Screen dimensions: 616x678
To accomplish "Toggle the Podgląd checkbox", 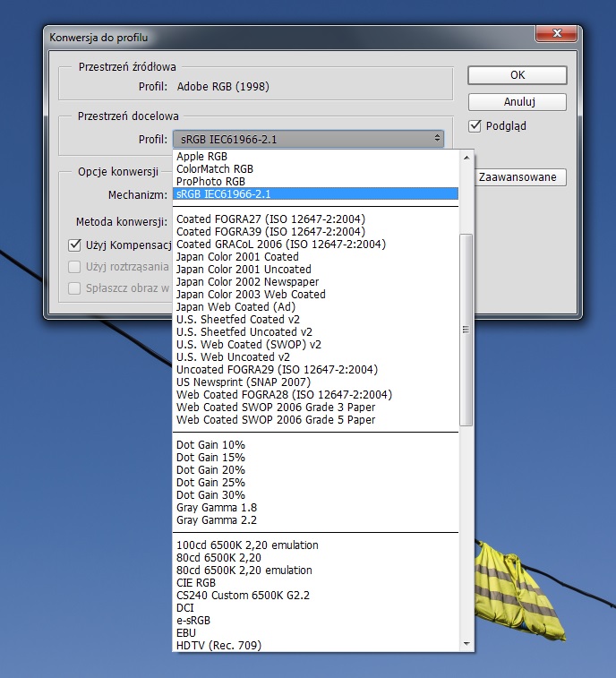I will click(475, 125).
